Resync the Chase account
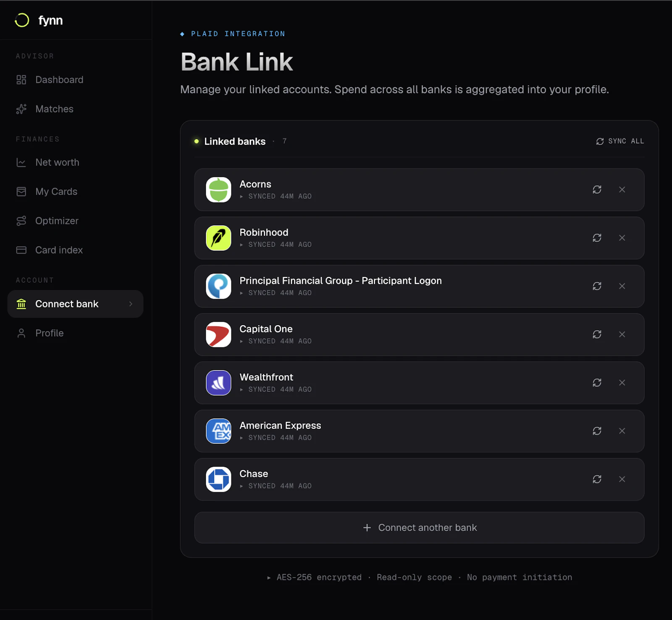The image size is (672, 620). pos(597,480)
